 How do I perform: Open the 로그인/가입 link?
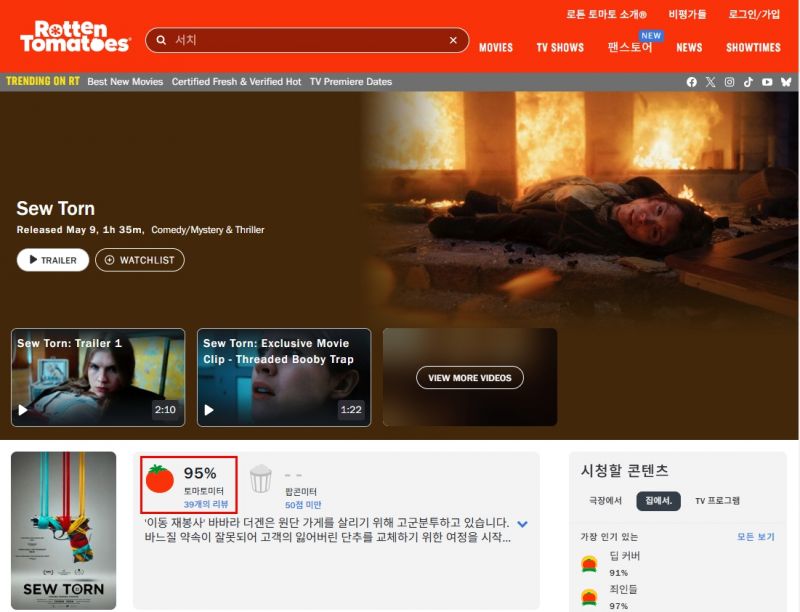754,14
